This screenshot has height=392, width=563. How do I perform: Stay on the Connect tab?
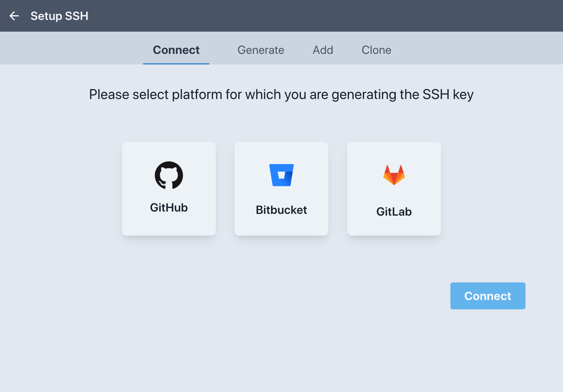coord(176,50)
